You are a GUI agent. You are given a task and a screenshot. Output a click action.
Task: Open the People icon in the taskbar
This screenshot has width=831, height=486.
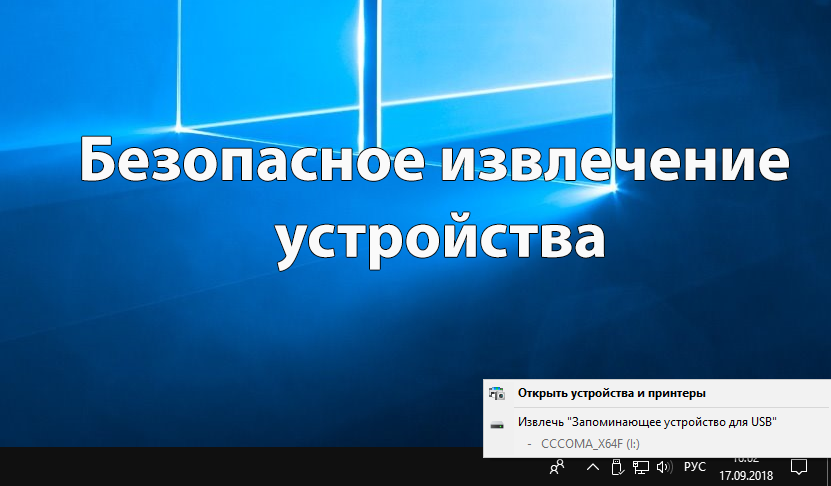click(556, 467)
